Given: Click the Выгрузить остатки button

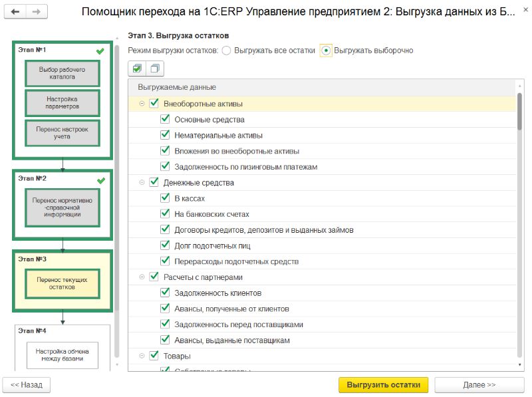Looking at the screenshot, I should click(384, 385).
